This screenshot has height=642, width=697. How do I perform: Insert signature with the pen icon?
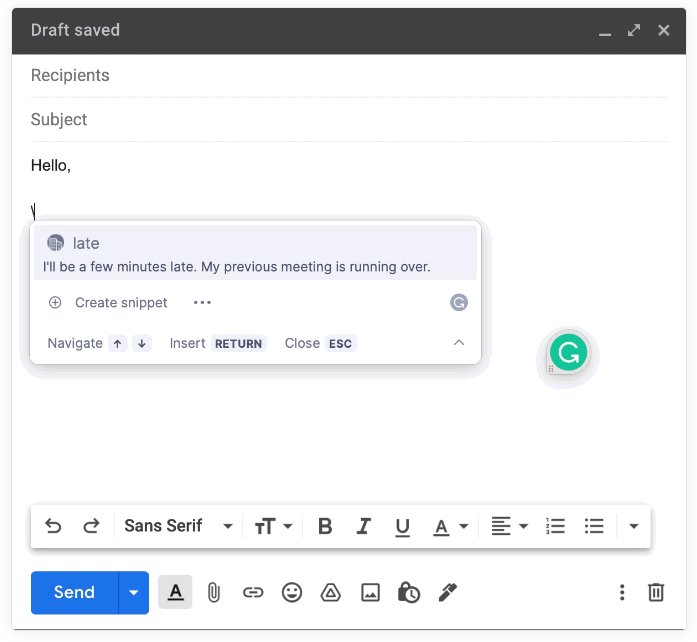point(448,592)
